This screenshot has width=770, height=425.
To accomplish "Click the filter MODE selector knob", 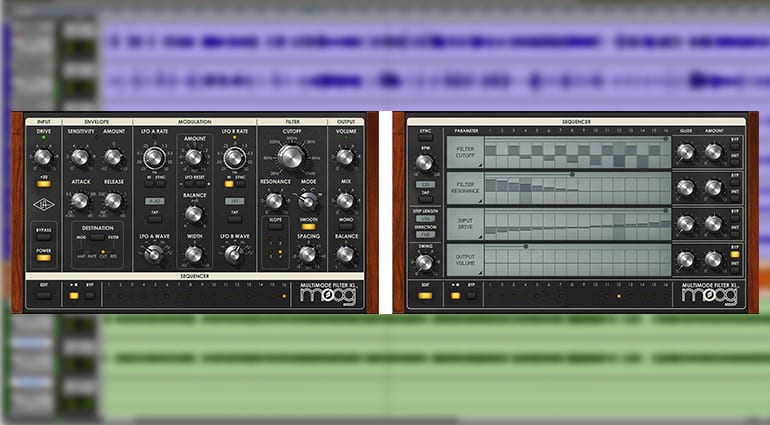I will tap(308, 201).
